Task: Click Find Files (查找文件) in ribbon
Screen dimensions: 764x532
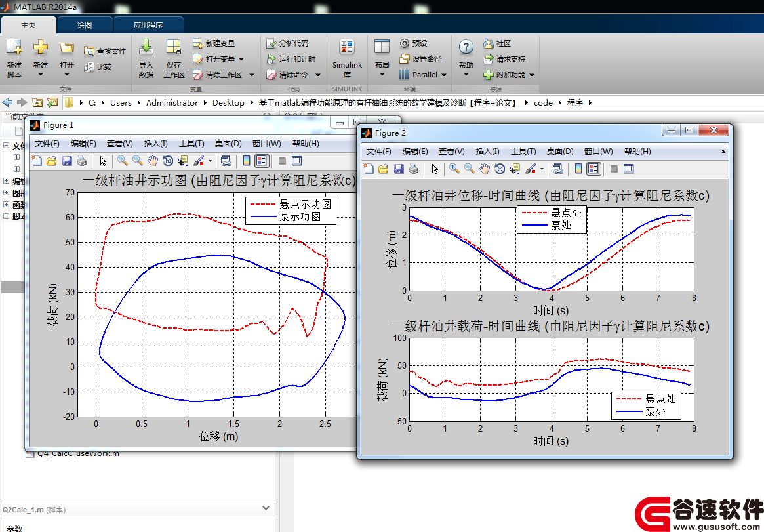Action: point(105,51)
